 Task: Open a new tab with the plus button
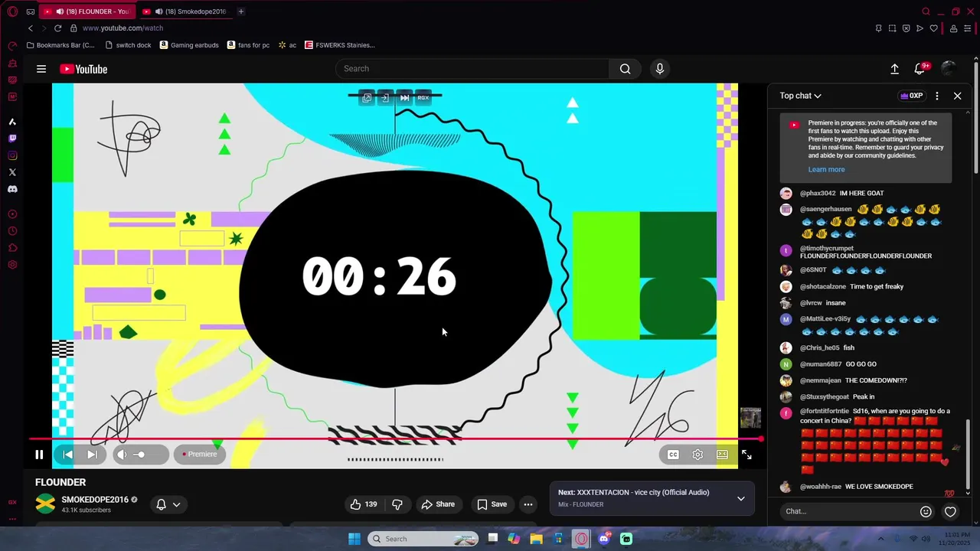[240, 11]
